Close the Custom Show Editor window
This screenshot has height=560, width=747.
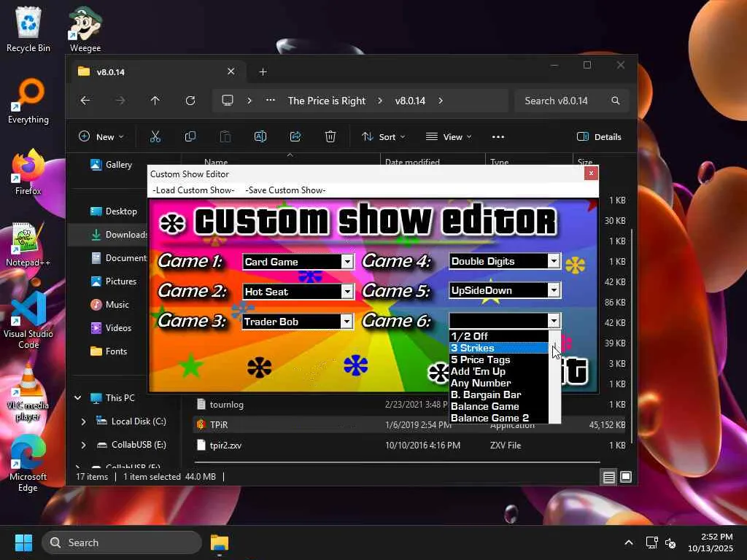pos(591,174)
